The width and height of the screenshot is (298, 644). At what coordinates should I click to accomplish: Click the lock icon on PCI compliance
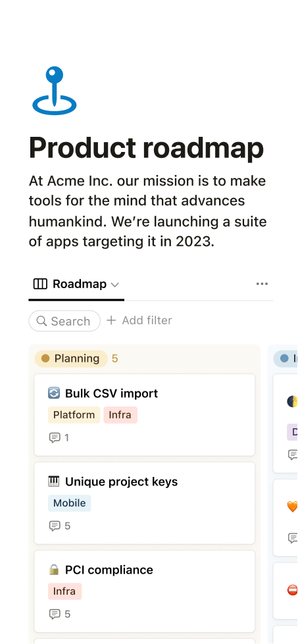[x=54, y=570]
